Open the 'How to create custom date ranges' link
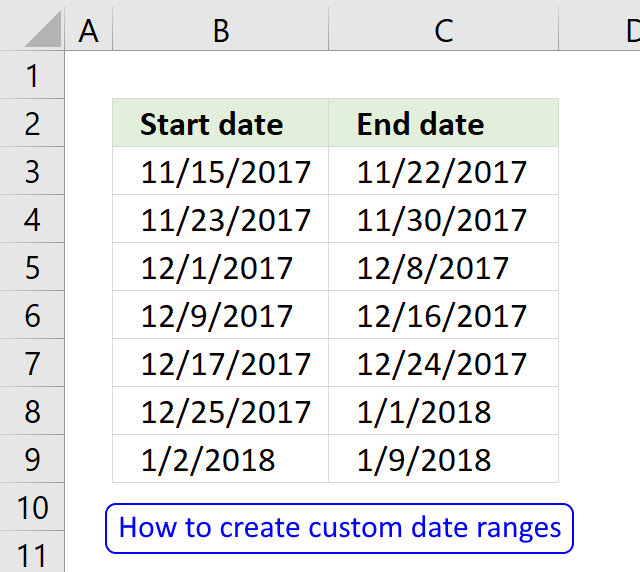640x572 pixels. click(339, 528)
